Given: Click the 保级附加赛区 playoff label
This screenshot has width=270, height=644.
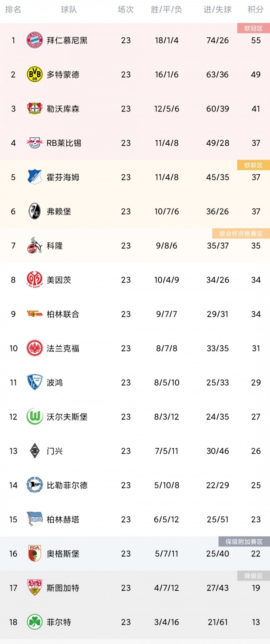Looking at the screenshot, I should [x=244, y=542].
